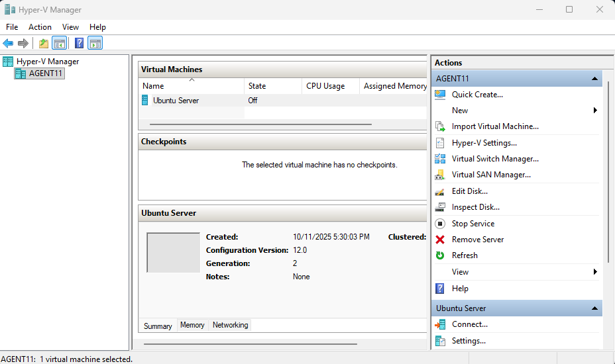615x364 pixels.
Task: Switch to the Networking tab
Action: [230, 325]
